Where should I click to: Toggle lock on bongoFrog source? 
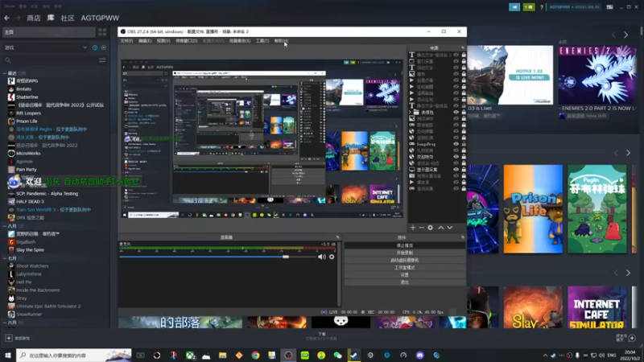point(464,144)
